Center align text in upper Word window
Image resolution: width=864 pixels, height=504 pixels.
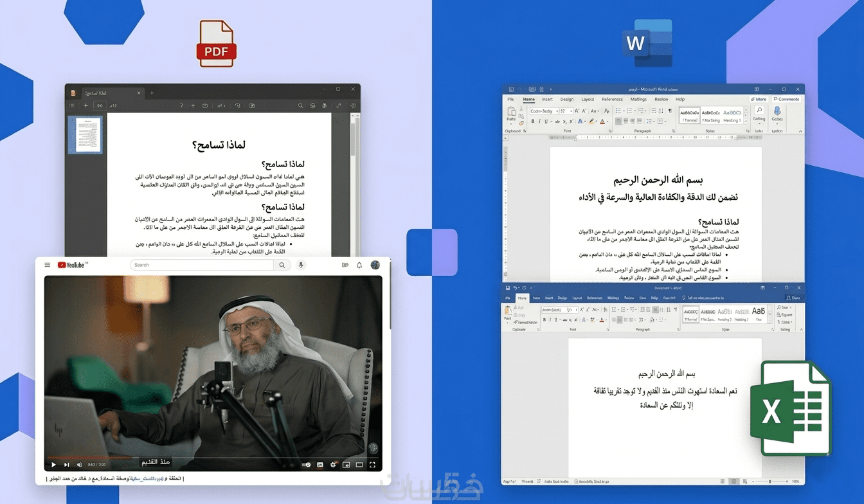[x=625, y=121]
